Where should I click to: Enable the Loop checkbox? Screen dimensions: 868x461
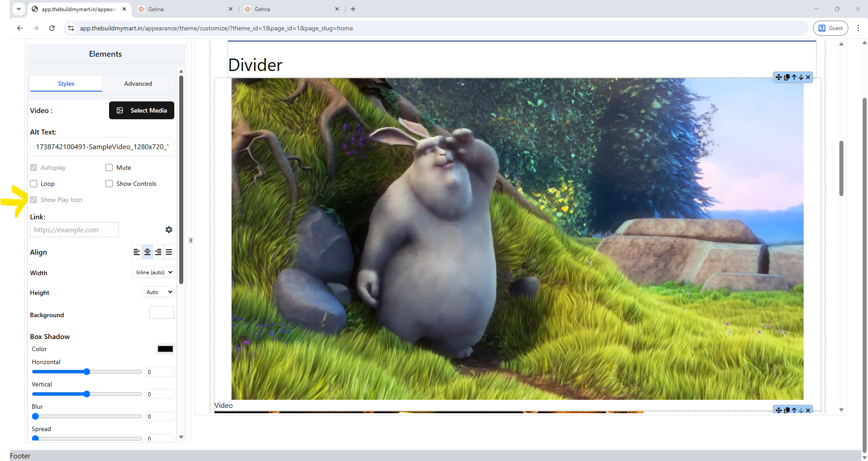coord(34,184)
